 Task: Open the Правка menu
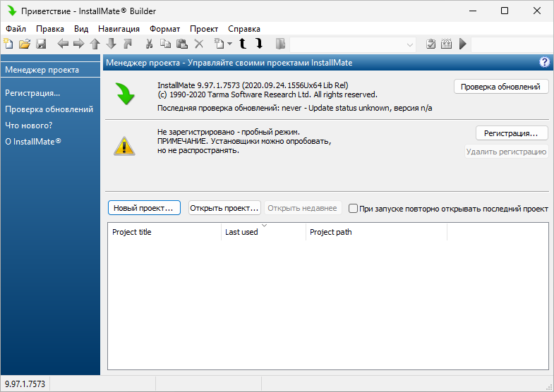(x=50, y=29)
